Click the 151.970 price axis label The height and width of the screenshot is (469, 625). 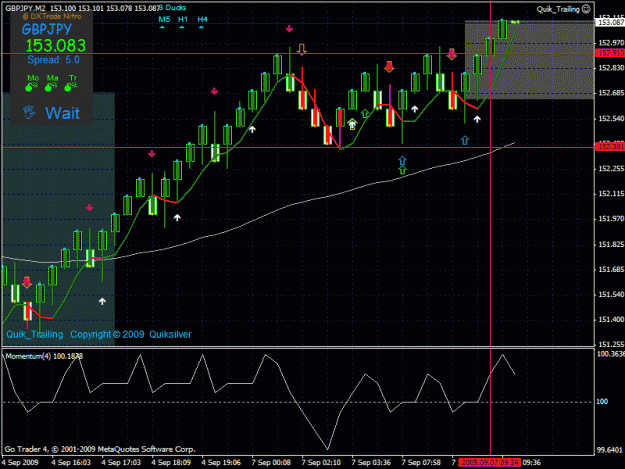pyautogui.click(x=611, y=219)
